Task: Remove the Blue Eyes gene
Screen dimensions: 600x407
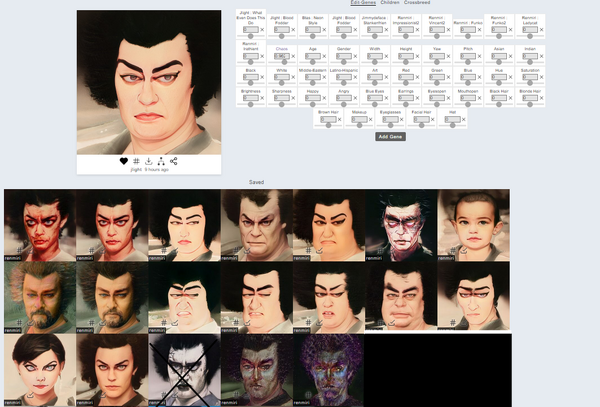Action: click(386, 98)
